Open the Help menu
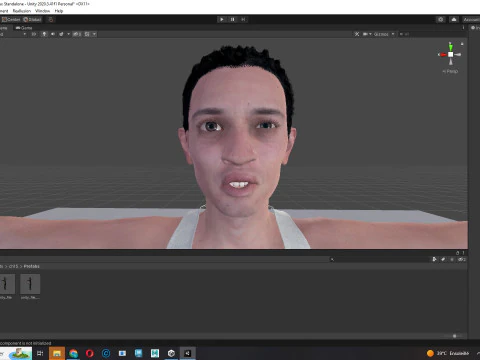The height and width of the screenshot is (360, 480). coord(59,11)
